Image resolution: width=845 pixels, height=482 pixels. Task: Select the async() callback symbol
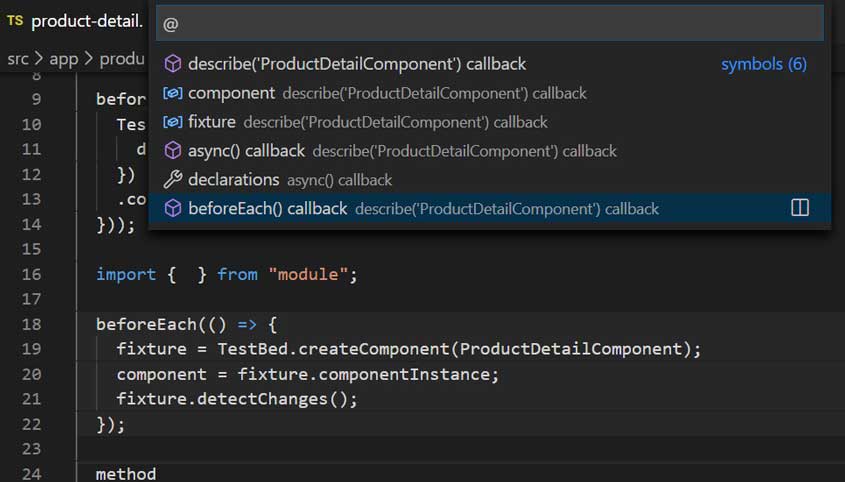click(x=489, y=151)
